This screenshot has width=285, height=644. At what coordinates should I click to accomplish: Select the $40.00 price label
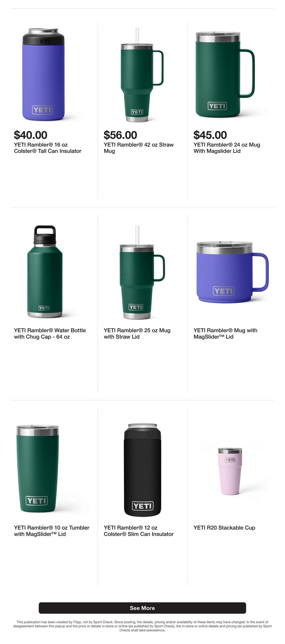31,135
